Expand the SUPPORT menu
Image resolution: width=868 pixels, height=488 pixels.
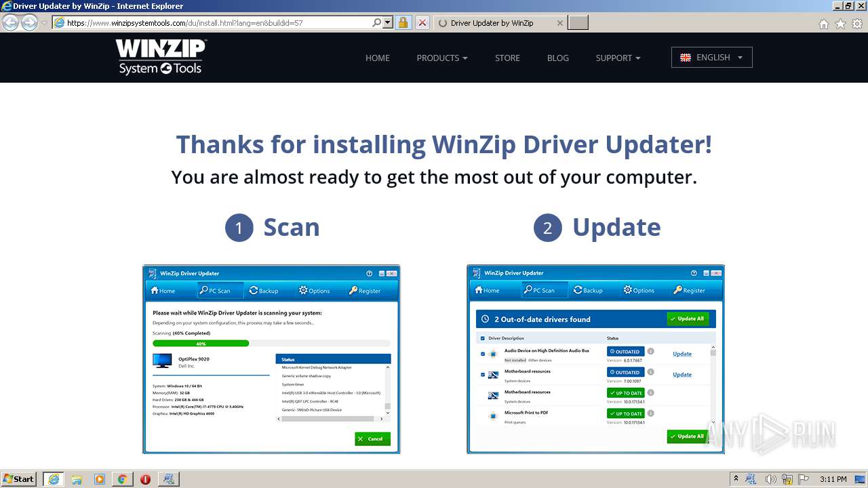click(618, 58)
